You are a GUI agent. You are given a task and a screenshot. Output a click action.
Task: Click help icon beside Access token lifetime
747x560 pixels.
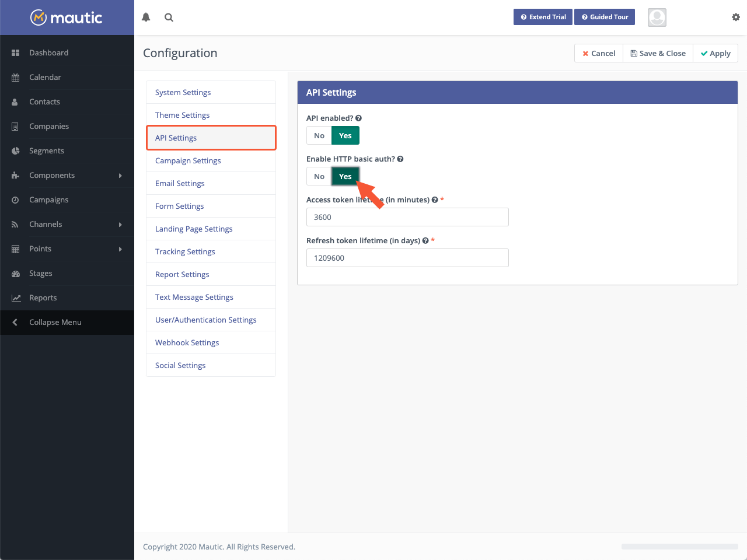(x=435, y=200)
